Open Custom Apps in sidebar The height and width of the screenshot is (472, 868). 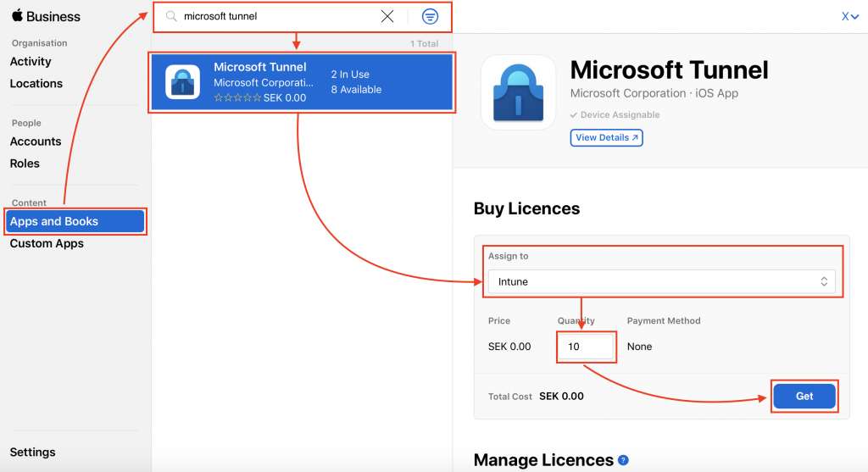(x=47, y=243)
